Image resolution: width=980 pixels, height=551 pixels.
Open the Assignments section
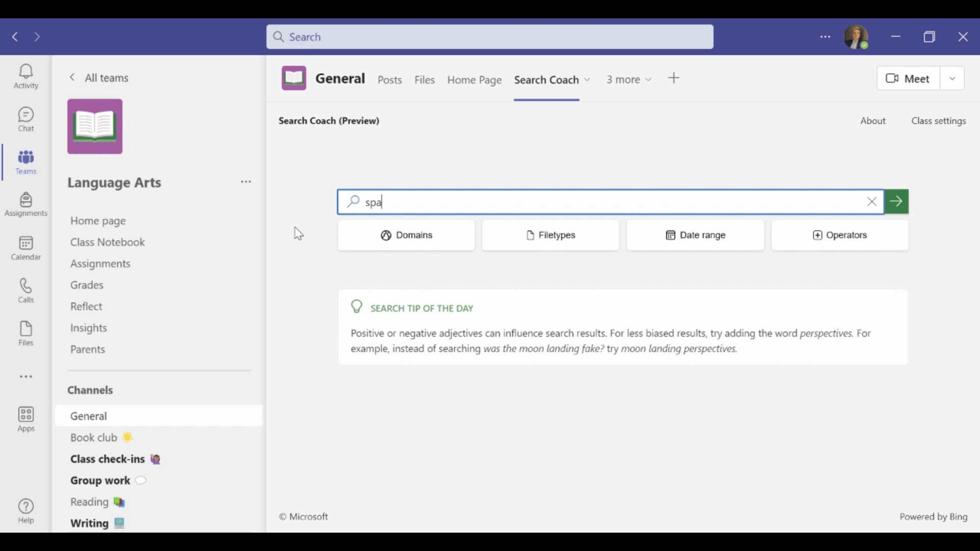point(26,205)
